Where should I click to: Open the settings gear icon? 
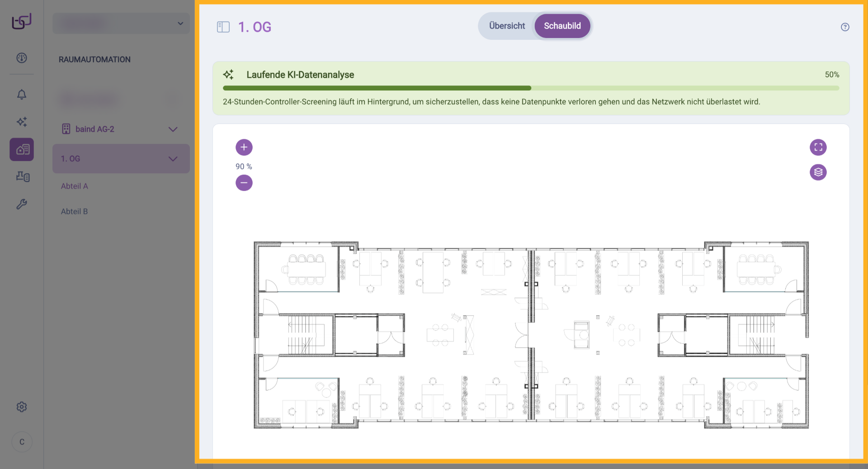[22, 407]
